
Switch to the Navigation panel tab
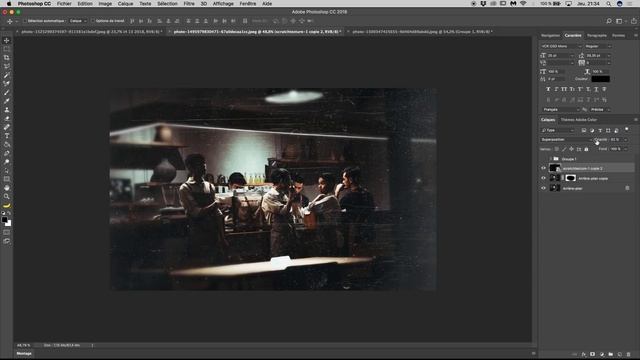550,36
